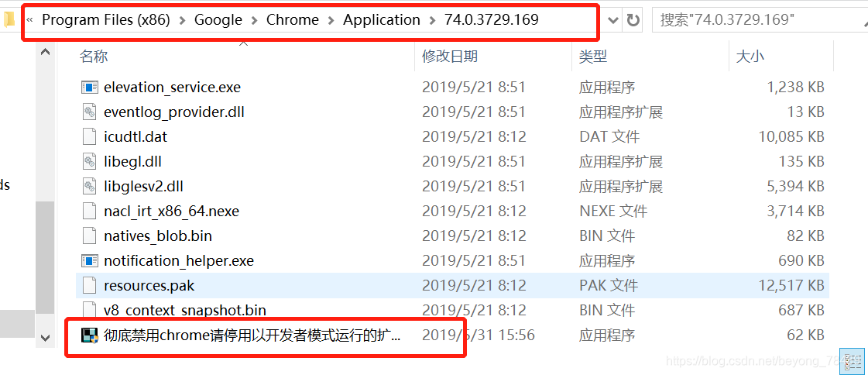Select the 74.0.3729.169 breadcrumb segment
868x375 pixels.
point(492,20)
